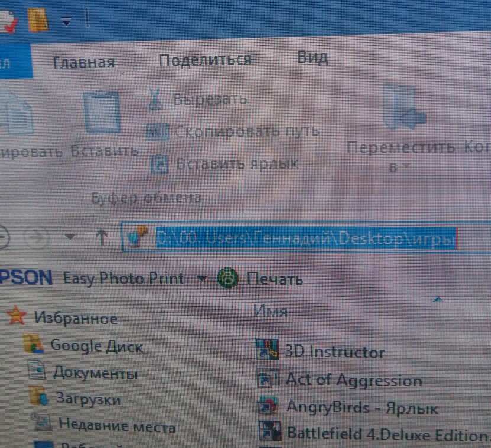
Task: Click the Act of Aggression shortcut icon
Action: point(268,378)
